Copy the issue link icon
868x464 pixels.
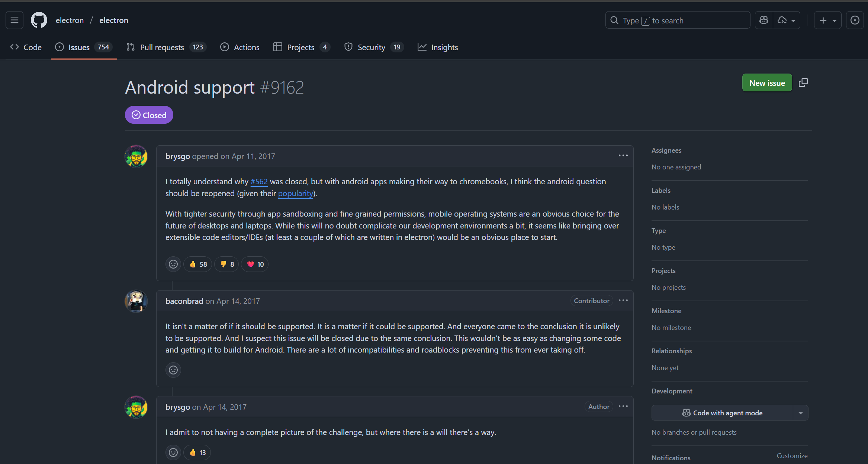point(803,82)
